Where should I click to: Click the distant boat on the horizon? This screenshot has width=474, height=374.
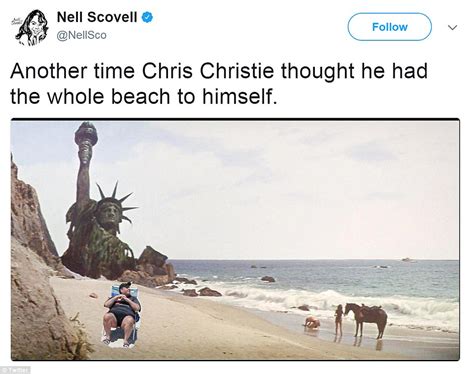(x=408, y=260)
